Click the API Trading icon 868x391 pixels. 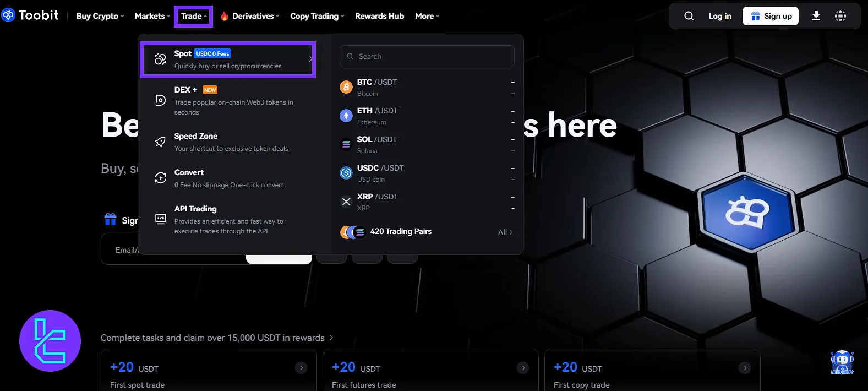point(160,219)
